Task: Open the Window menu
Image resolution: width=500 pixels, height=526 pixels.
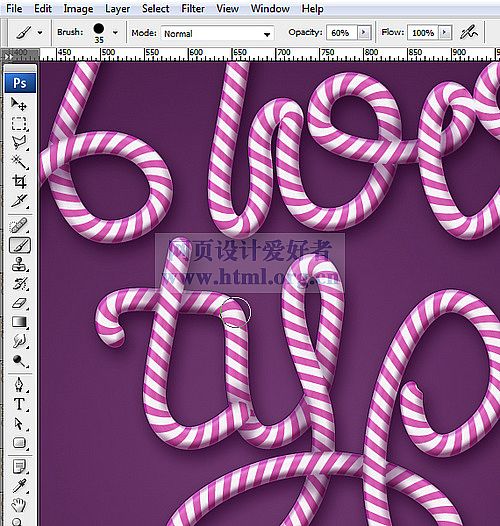Action: (x=270, y=8)
